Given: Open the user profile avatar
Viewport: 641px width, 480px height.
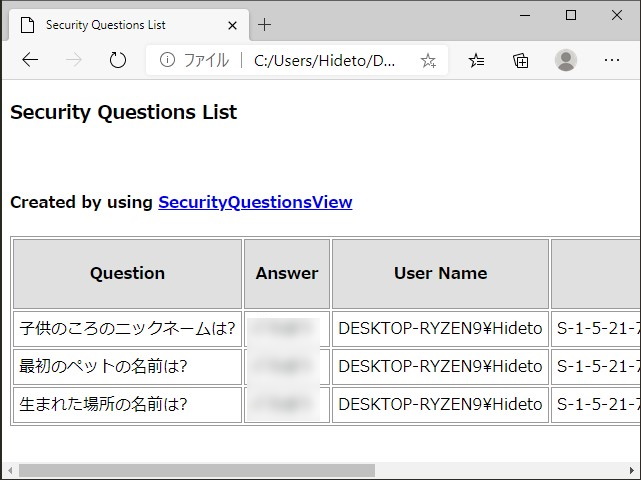Looking at the screenshot, I should pos(566,60).
